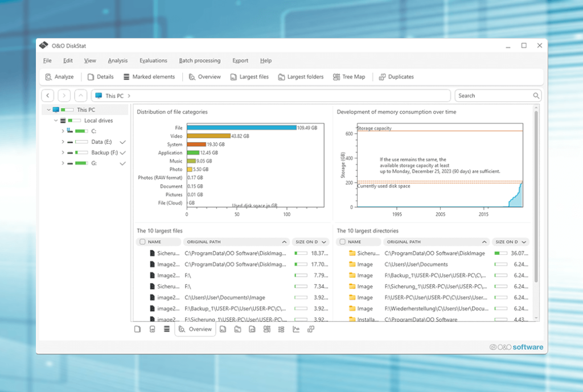Click the Analyze toolbar button

click(x=59, y=77)
